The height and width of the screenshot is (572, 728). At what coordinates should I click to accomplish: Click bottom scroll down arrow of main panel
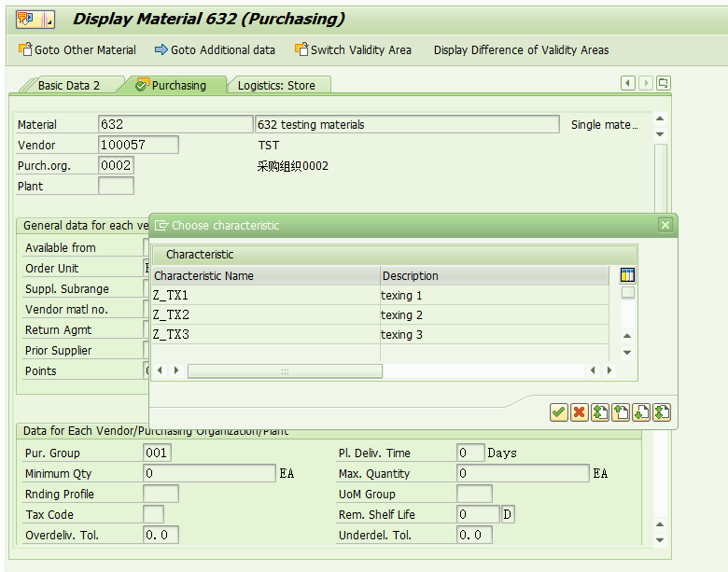point(660,540)
